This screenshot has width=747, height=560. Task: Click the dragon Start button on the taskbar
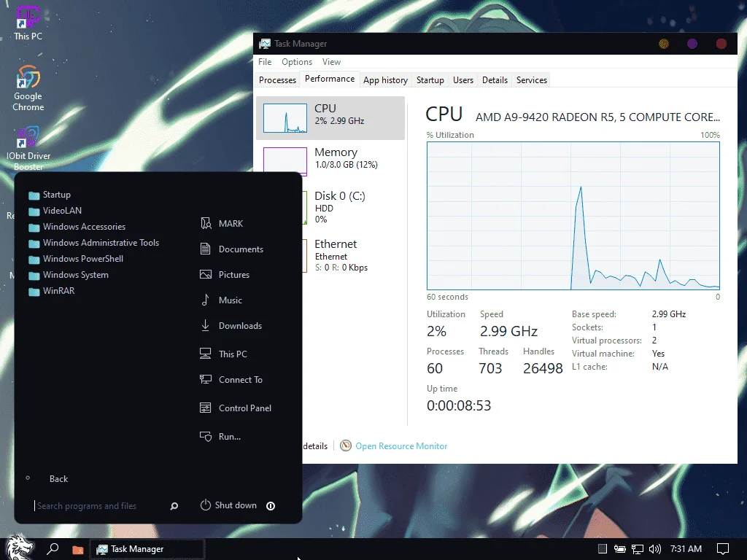click(x=20, y=547)
